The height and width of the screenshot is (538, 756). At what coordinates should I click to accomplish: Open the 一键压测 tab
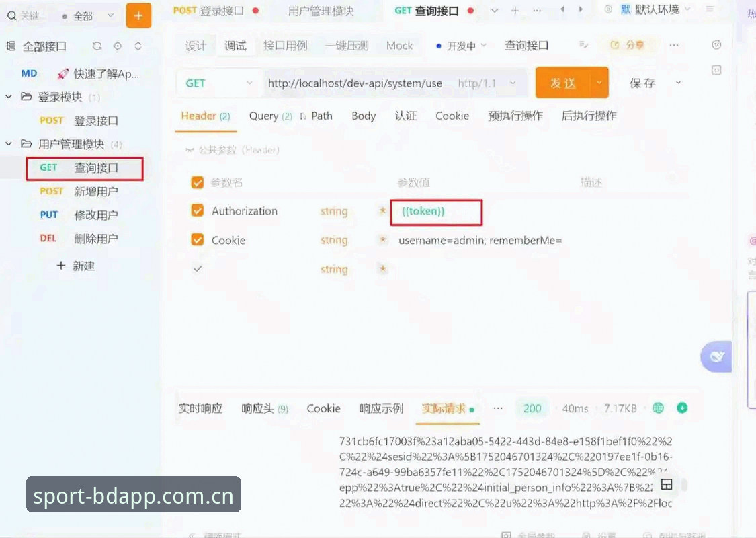pyautogui.click(x=347, y=46)
